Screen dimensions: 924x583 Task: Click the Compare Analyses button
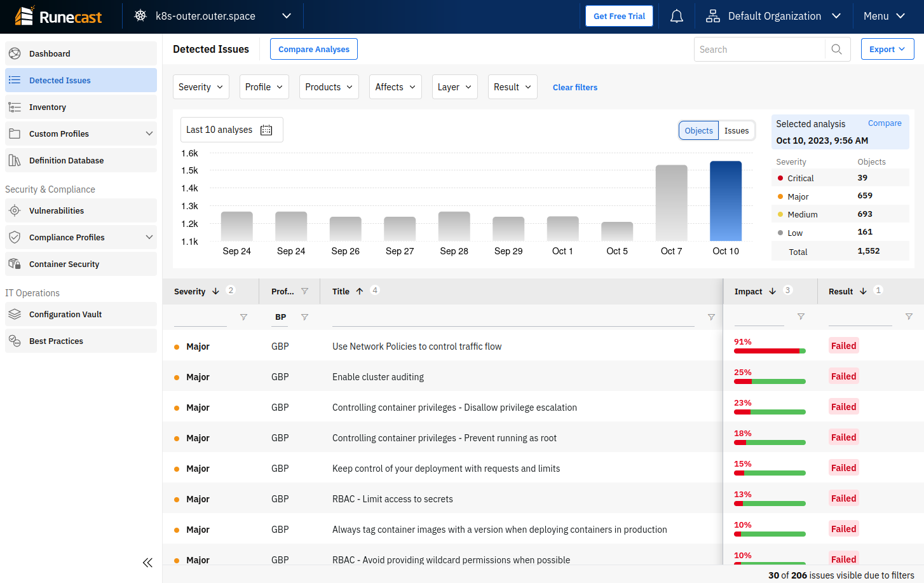point(313,49)
